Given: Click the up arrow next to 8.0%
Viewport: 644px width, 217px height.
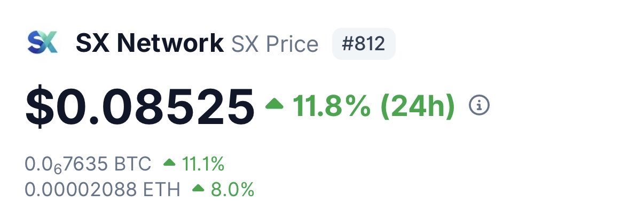Looking at the screenshot, I should point(199,187).
